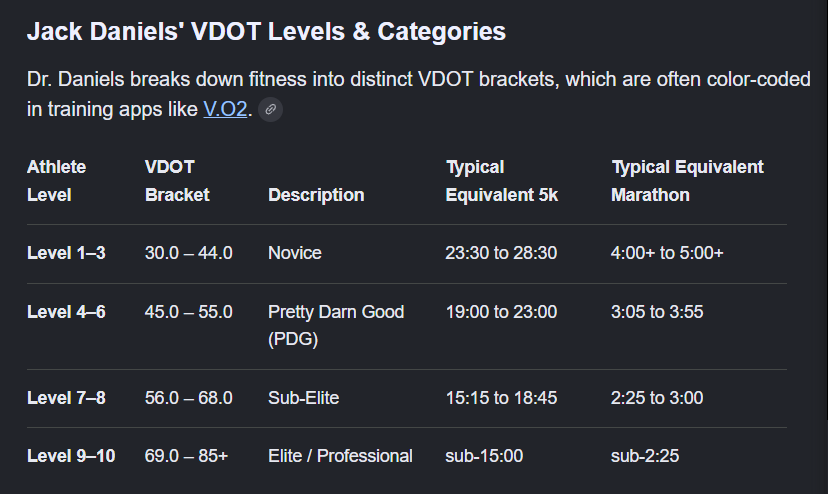Select the VDOT Bracket column header
The width and height of the screenshot is (828, 494).
point(177,181)
